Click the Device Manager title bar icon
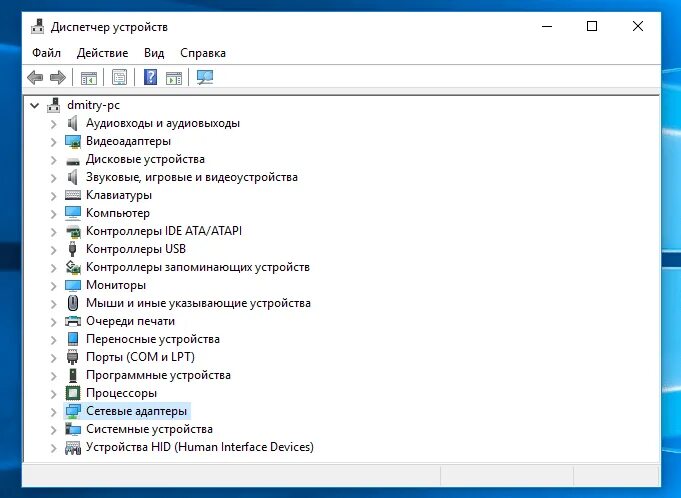This screenshot has height=498, width=681. (x=38, y=27)
